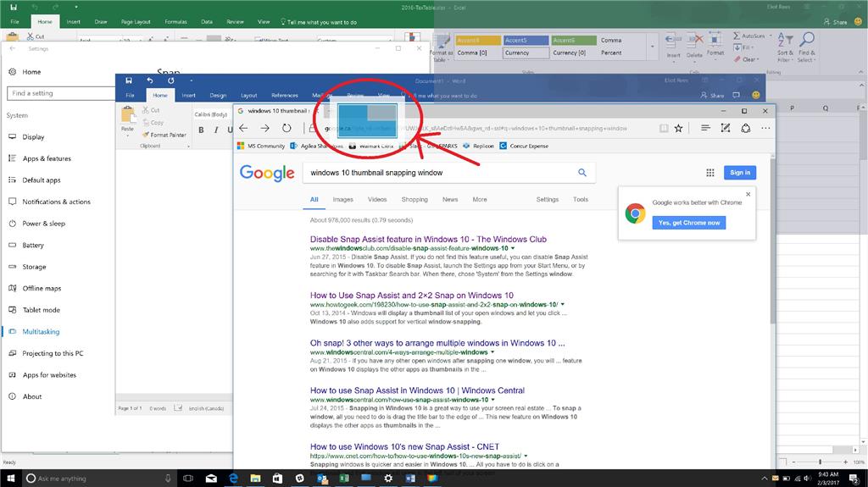Expand Excel cell styles gallery
Screen dimensions: 868x487
(652, 47)
